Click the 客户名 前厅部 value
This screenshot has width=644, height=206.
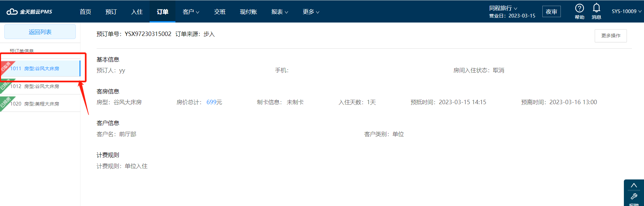coord(128,134)
